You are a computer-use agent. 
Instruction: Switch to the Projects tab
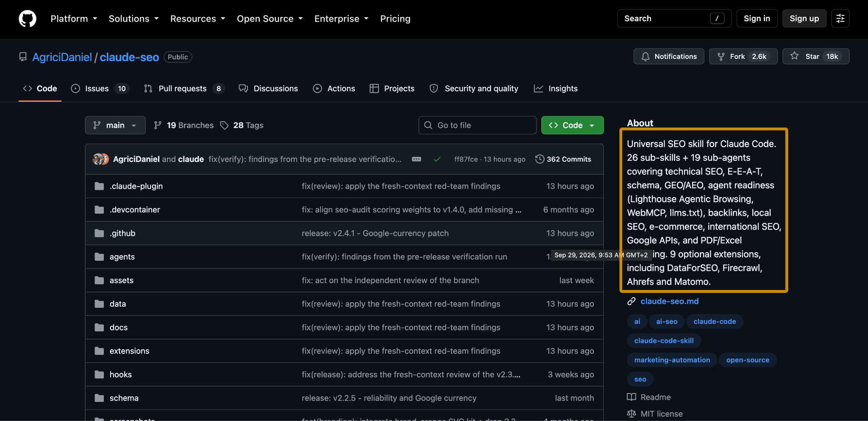point(392,89)
